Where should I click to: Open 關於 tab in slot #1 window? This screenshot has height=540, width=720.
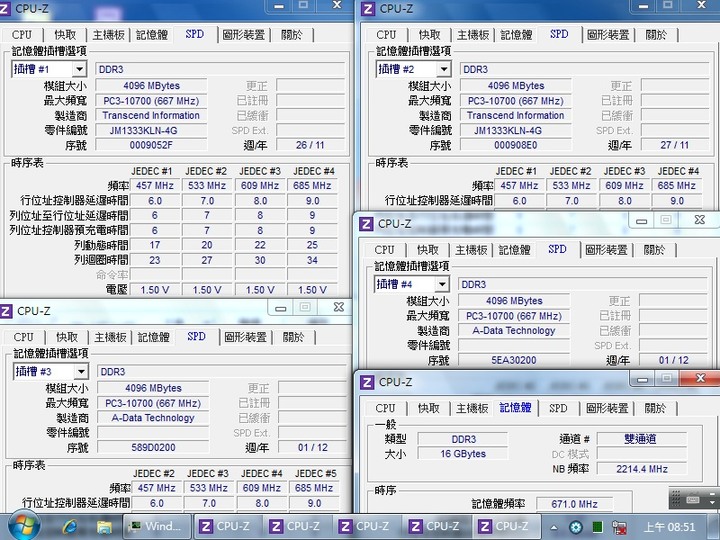click(x=292, y=35)
